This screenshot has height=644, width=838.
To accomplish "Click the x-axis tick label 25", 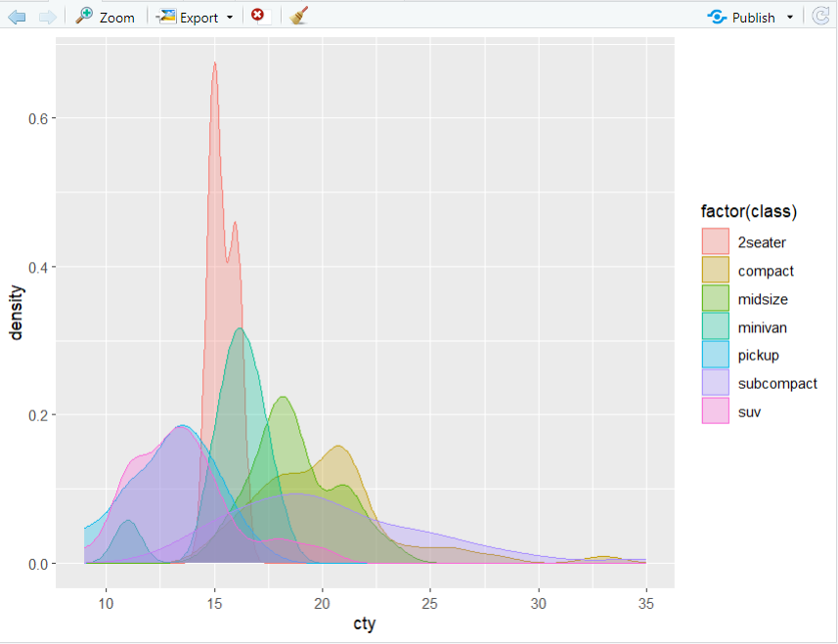I will [429, 604].
